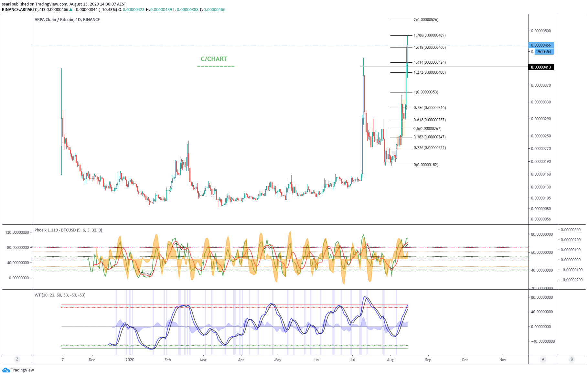Click the Feb label on time axis
588x376 pixels.
168,360
